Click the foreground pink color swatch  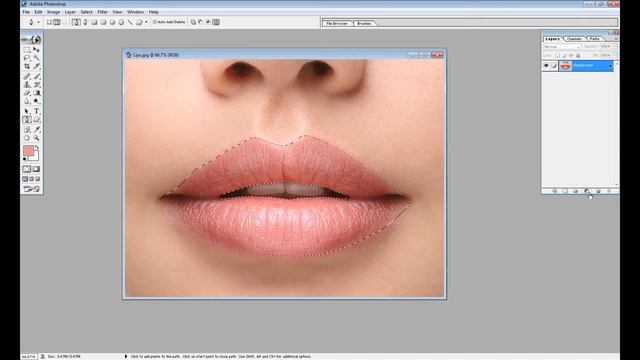(x=28, y=151)
